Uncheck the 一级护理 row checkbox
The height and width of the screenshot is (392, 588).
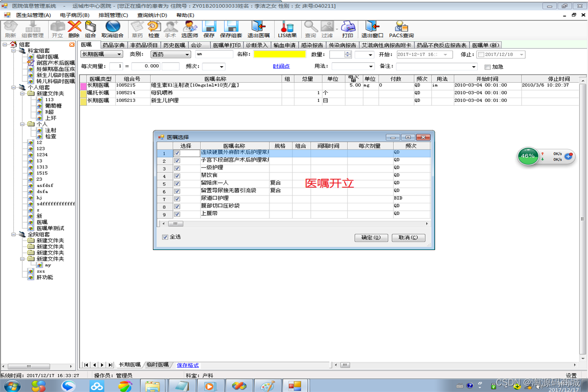177,169
